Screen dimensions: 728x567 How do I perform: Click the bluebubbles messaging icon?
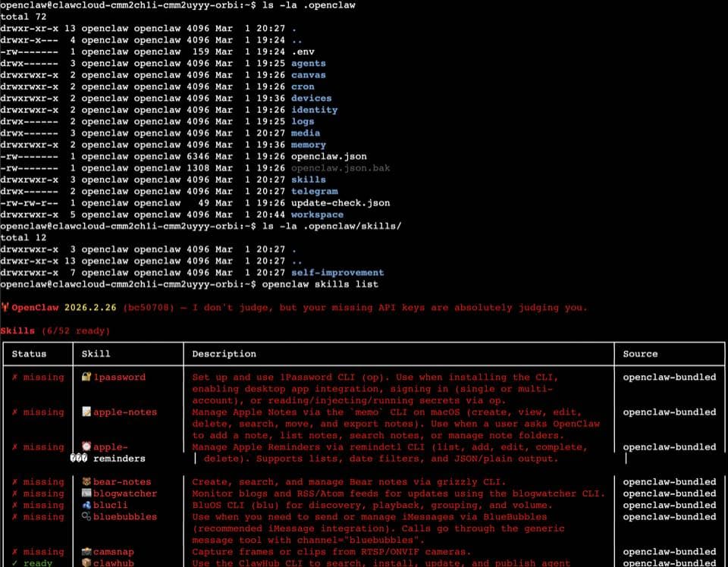coord(86,516)
